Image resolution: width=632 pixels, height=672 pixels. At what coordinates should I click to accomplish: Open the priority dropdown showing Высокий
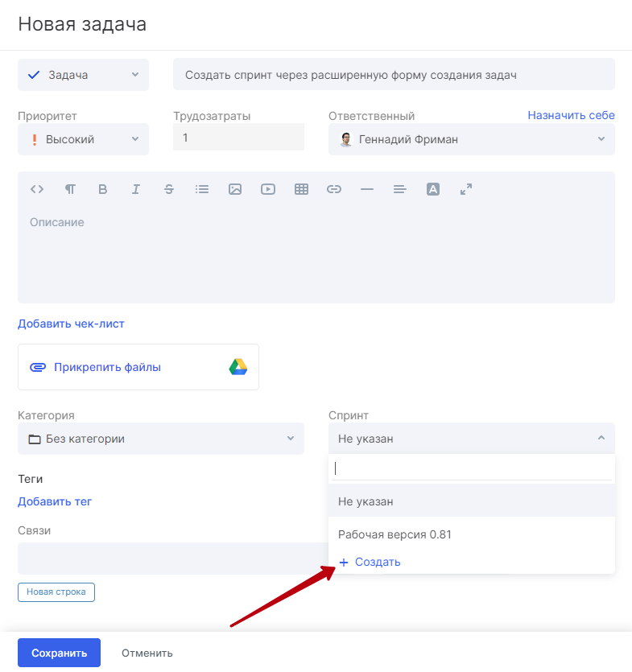pos(83,139)
